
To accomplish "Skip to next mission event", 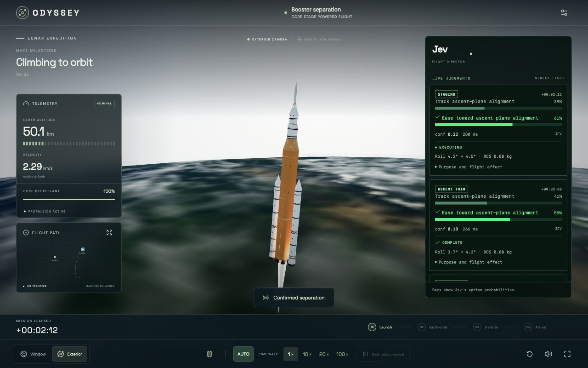I will click(x=383, y=354).
